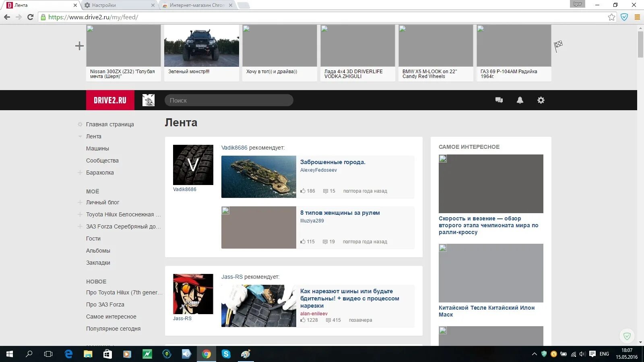Click the gear icon beside Главная страница

tap(80, 124)
